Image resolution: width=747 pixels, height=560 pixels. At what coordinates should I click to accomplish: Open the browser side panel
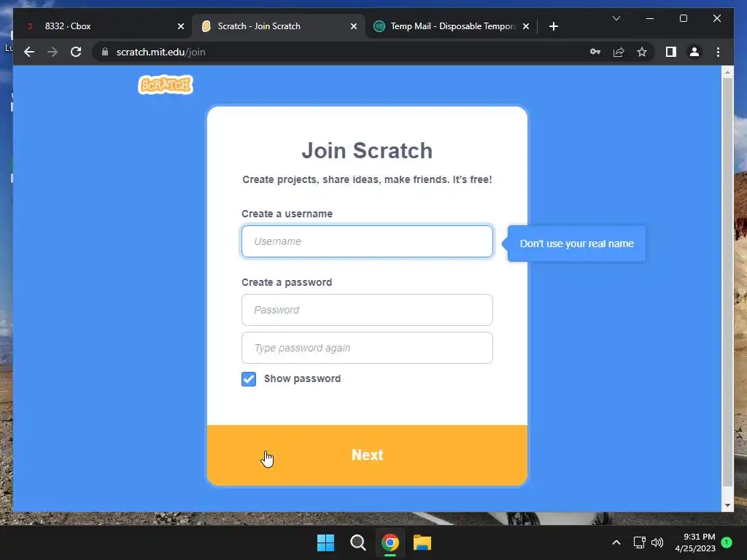[x=671, y=52]
